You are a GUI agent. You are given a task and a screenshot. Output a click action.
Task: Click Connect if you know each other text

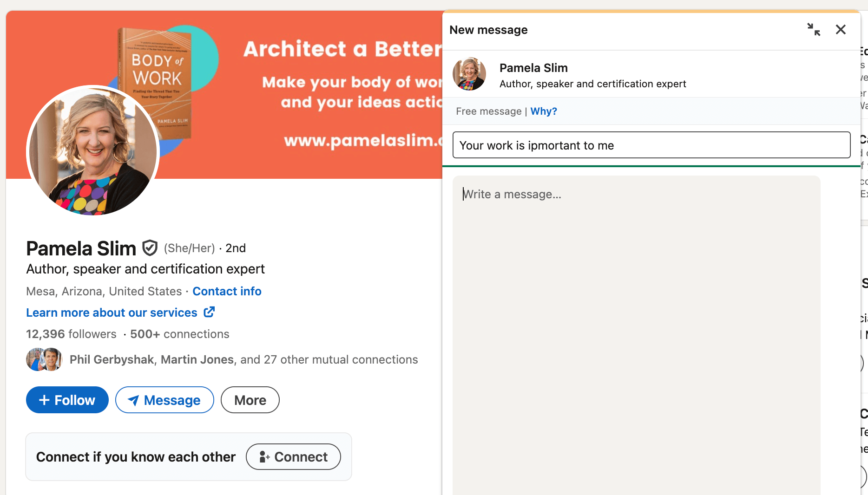point(136,457)
